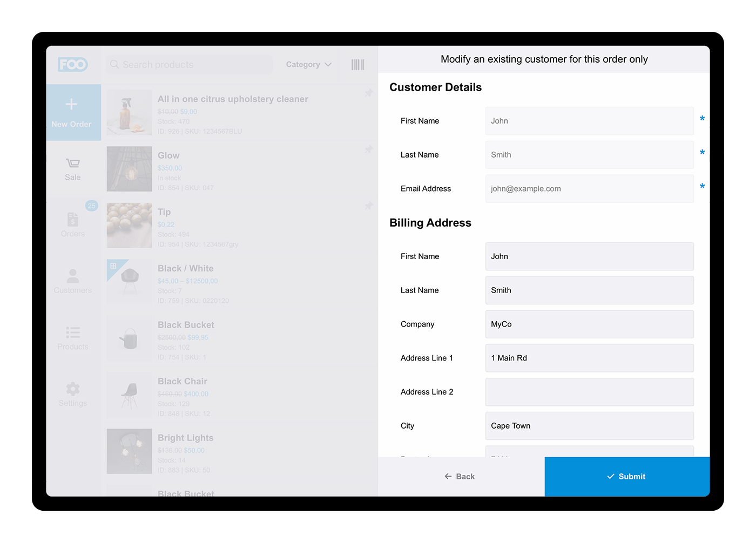Submit the customer details form
Viewport: 756px width, 543px height.
coord(626,477)
